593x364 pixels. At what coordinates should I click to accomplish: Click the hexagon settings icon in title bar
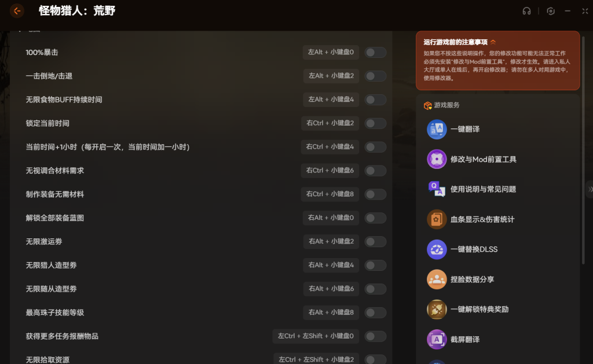coord(551,11)
